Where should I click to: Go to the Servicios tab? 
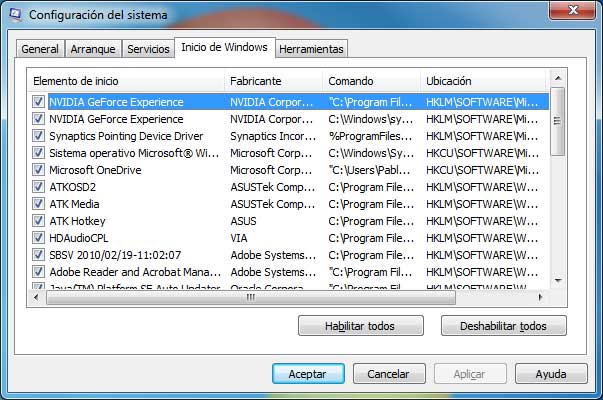pos(148,49)
